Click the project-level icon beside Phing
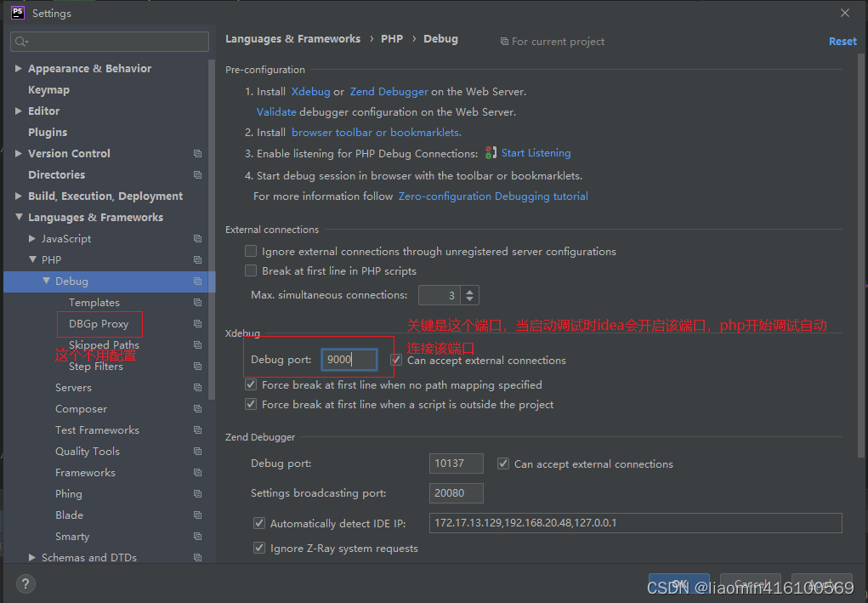The width and height of the screenshot is (868, 603). click(x=197, y=493)
